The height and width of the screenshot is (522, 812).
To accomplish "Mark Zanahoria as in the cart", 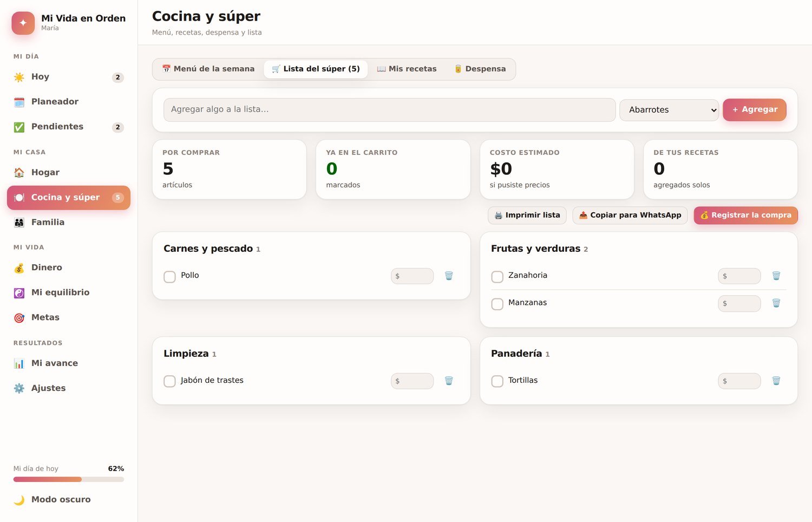I will [x=497, y=277].
